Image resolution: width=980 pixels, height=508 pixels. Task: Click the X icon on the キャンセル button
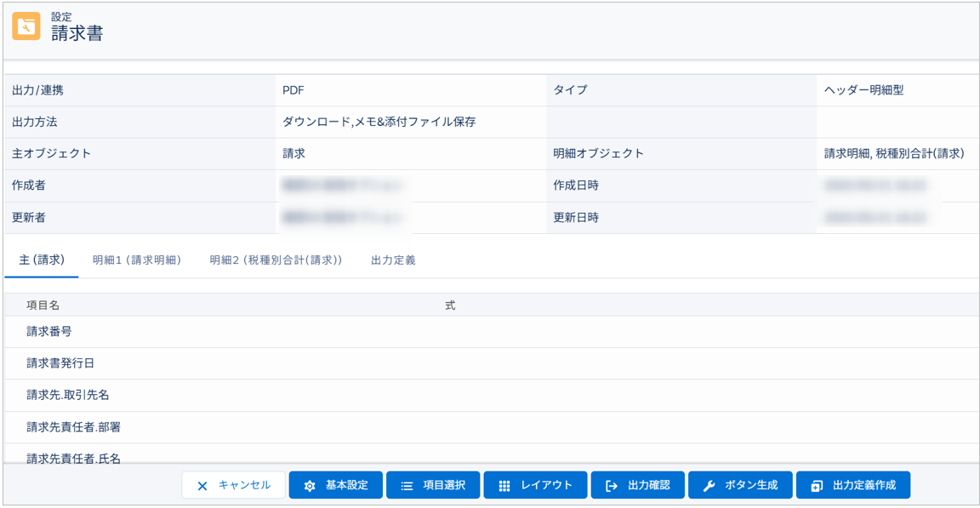point(202,485)
